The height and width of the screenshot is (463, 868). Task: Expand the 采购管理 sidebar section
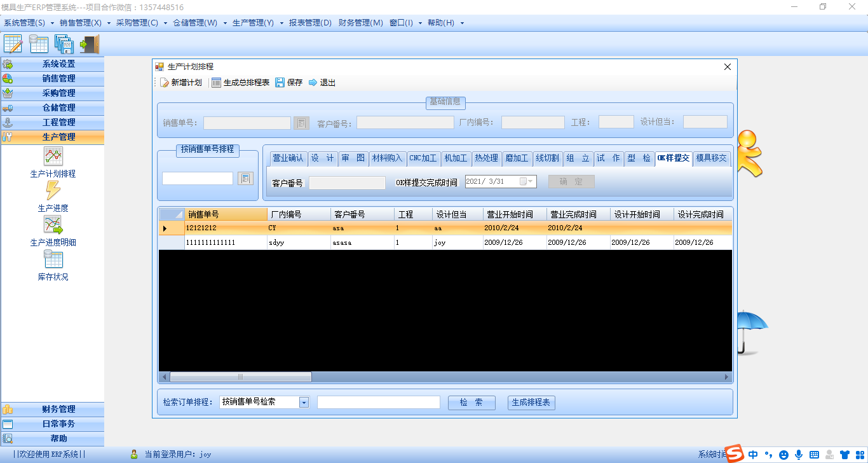53,93
